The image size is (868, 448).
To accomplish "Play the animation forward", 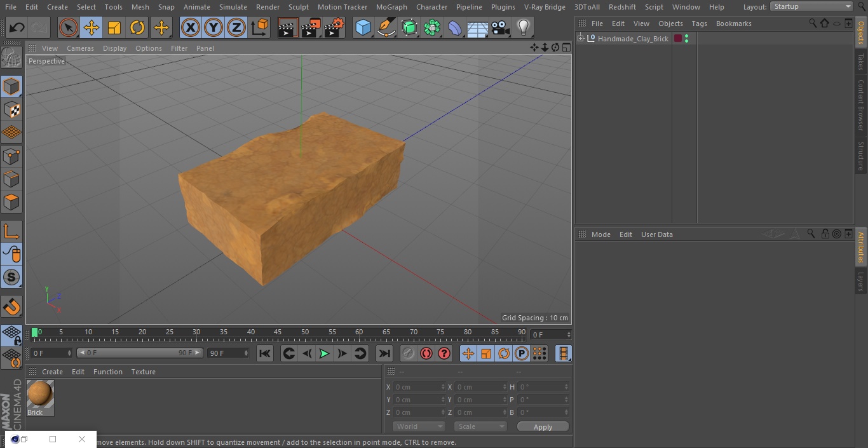I will click(324, 353).
